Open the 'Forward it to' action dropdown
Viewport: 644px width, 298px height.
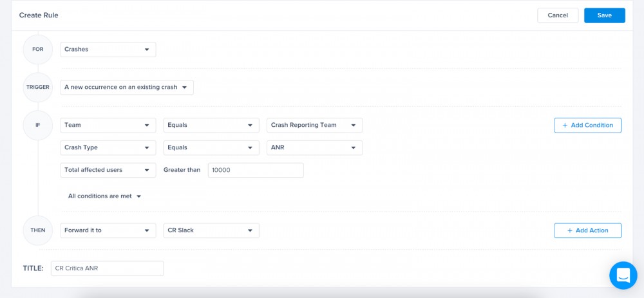tap(108, 230)
